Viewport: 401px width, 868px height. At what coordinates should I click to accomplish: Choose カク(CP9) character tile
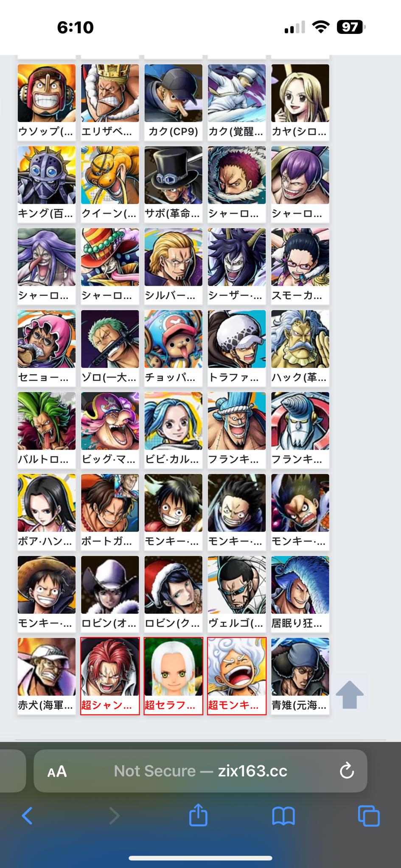[x=173, y=102]
